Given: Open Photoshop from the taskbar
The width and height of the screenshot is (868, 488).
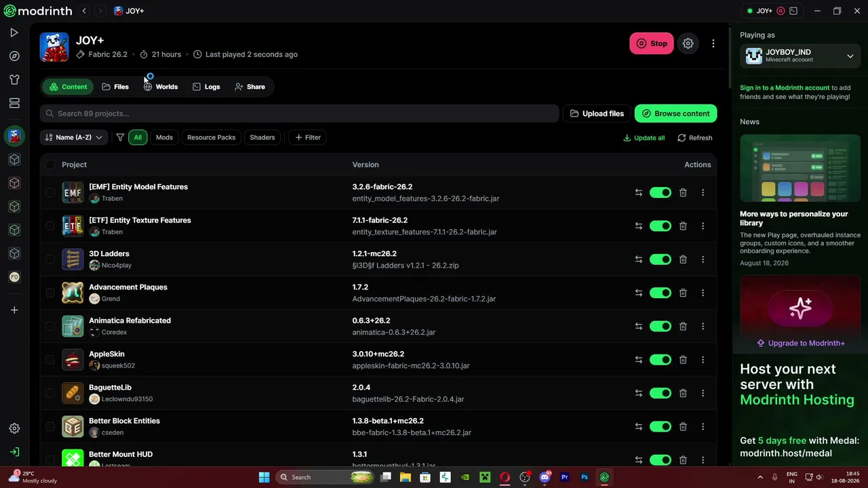Looking at the screenshot, I should [584, 477].
